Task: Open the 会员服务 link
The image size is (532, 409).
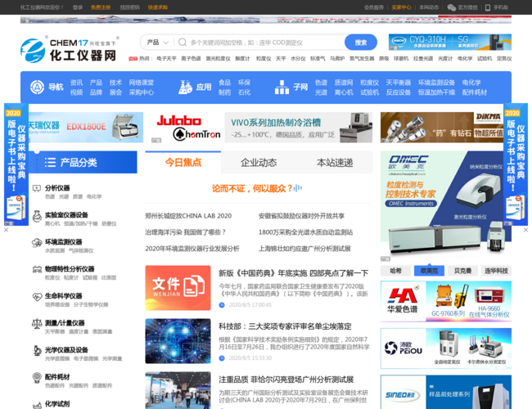Action: tap(374, 7)
